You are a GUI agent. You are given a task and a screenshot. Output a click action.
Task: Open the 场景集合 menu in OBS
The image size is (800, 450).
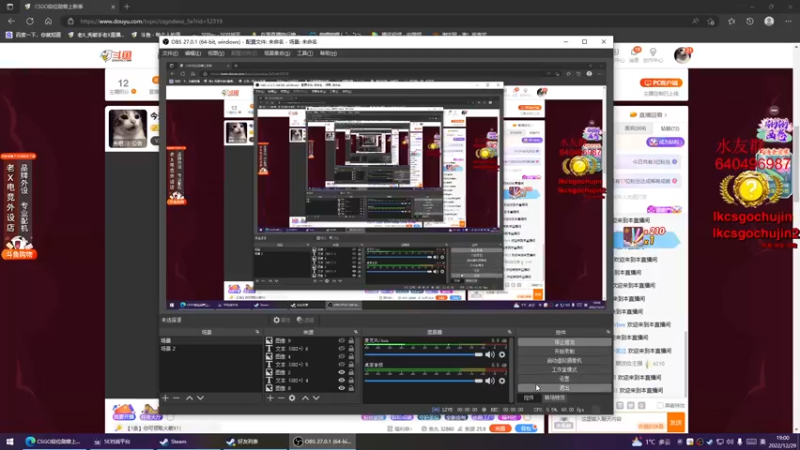click(277, 53)
